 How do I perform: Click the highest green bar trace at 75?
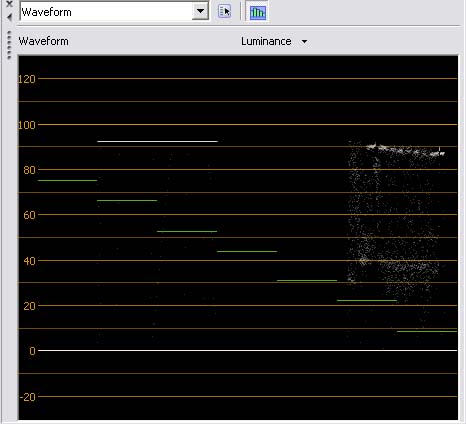[x=67, y=180]
